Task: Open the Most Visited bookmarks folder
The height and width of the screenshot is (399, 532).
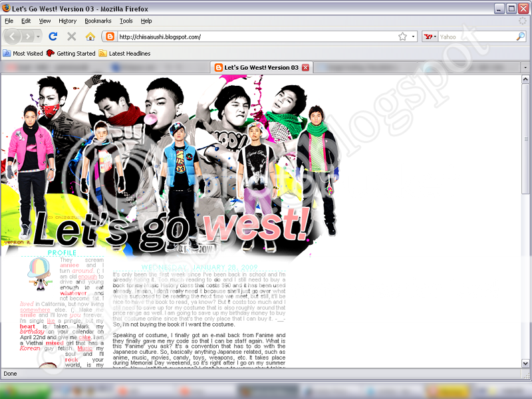Action: click(23, 53)
